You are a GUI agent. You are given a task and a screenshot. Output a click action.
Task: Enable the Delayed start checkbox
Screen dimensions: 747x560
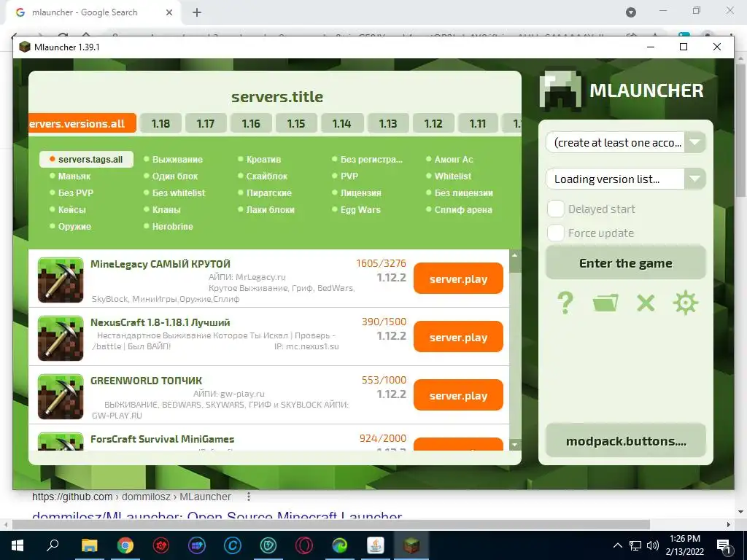click(555, 209)
